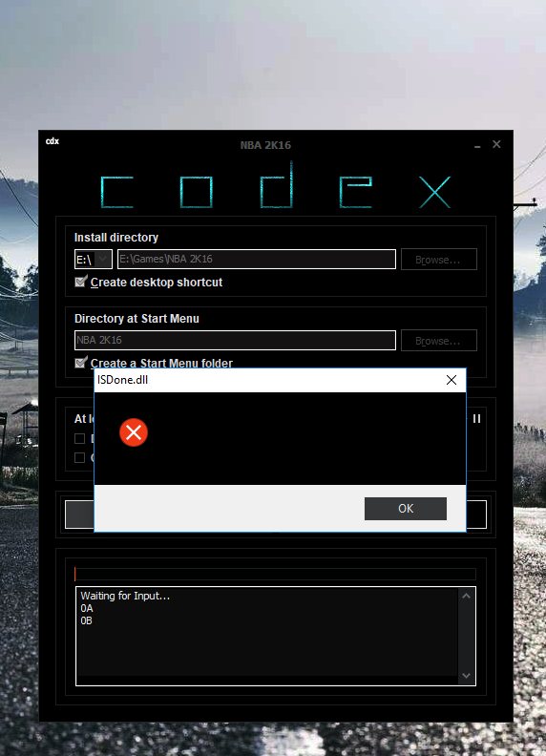Image resolution: width=546 pixels, height=756 pixels.
Task: Click the log scrollbar up arrow
Action: point(466,596)
